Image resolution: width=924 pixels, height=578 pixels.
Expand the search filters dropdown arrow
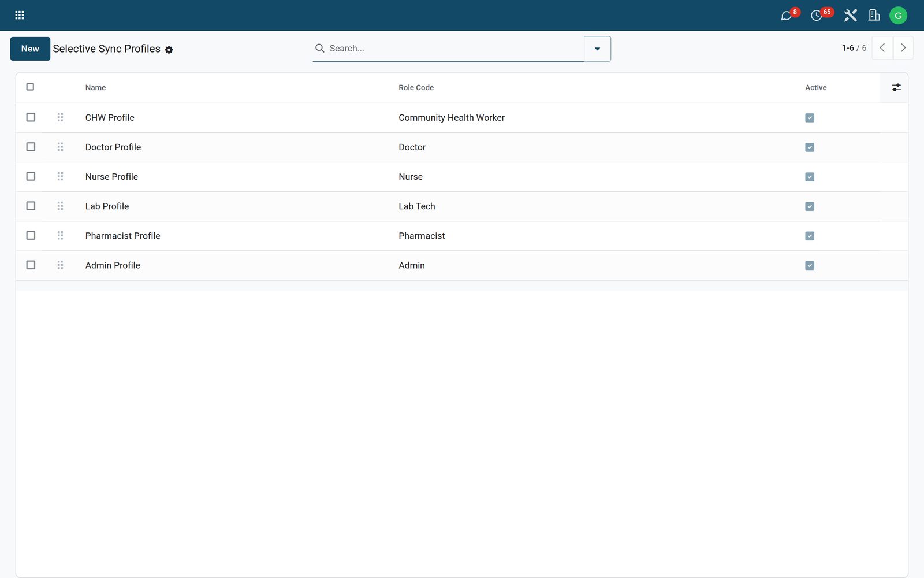tap(597, 49)
